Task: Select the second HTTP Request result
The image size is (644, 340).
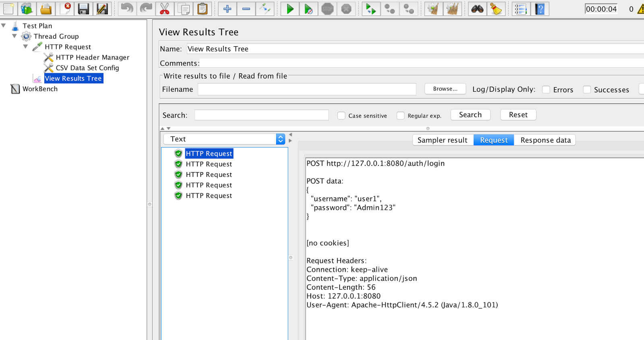Action: (x=209, y=164)
